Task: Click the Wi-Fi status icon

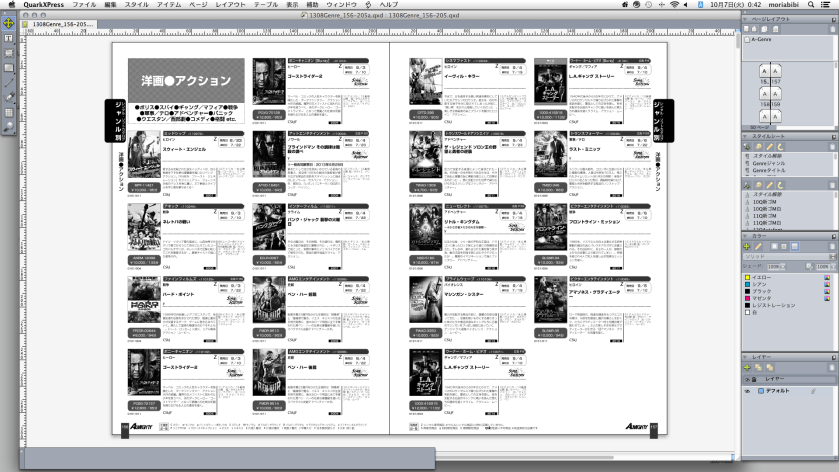Action: click(674, 4)
